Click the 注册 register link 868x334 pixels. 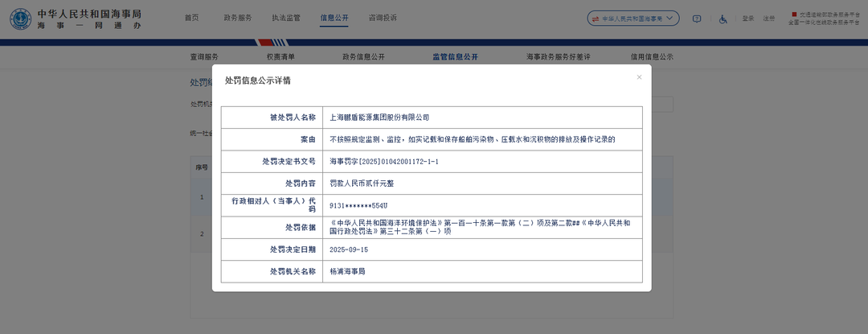[x=769, y=19]
